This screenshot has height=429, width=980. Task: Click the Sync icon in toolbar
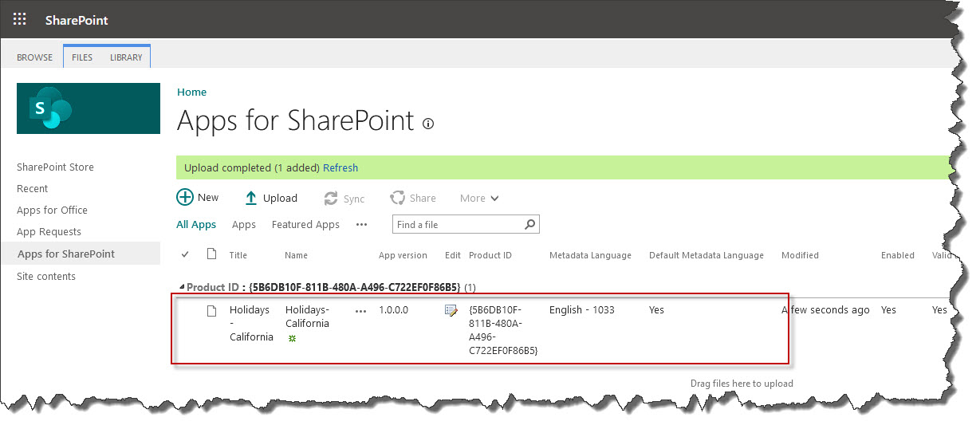coord(331,199)
